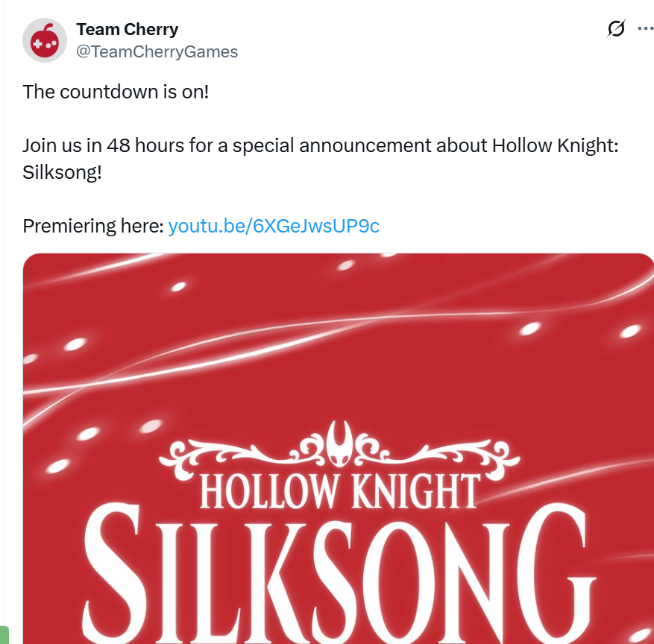This screenshot has height=644, width=654.
Task: Open the three-dot more options menu
Action: 646,28
